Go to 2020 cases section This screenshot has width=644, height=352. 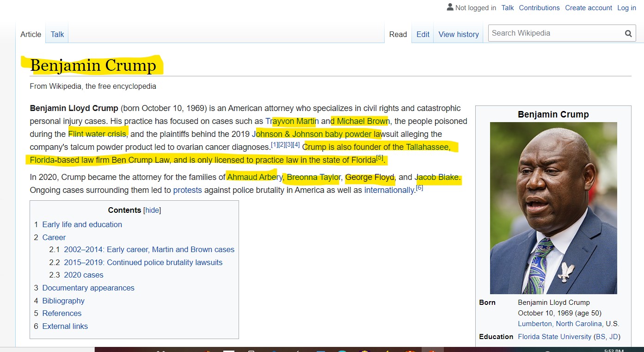pyautogui.click(x=84, y=275)
